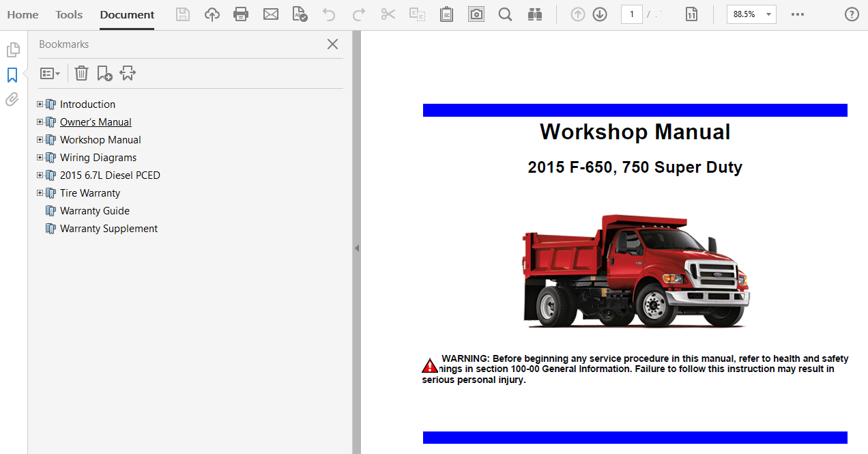This screenshot has height=454, width=868.
Task: Delete the selected bookmark with the trash icon
Action: click(x=81, y=73)
